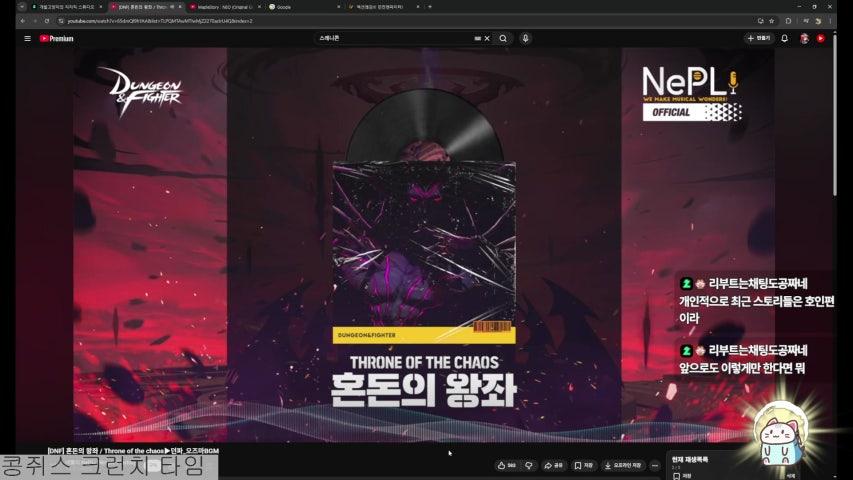
Task: Save the video to playlist (저장)
Action: click(584, 465)
